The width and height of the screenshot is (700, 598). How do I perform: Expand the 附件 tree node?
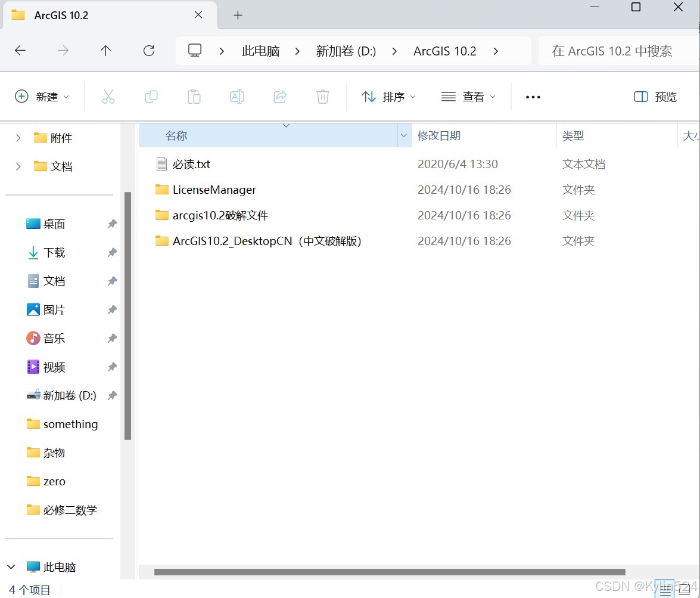click(x=18, y=138)
